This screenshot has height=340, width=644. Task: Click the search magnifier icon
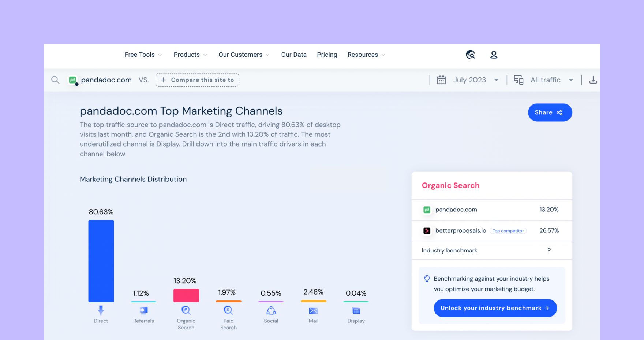[x=55, y=80]
